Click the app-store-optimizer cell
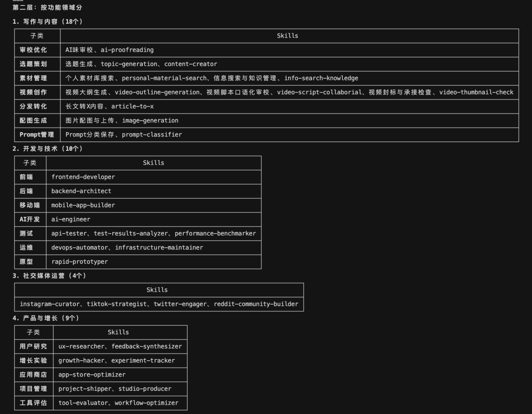Image resolution: width=532 pixels, height=414 pixels. coord(92,375)
